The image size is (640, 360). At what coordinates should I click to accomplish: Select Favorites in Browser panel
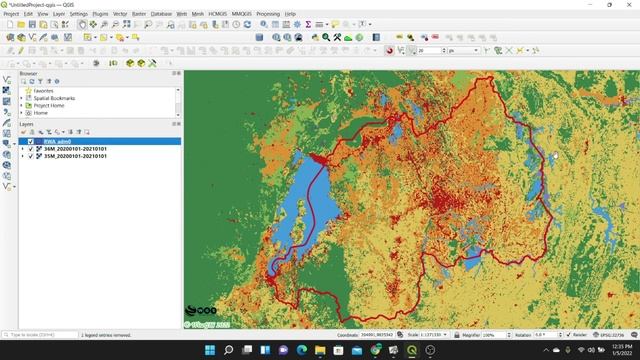coord(43,91)
